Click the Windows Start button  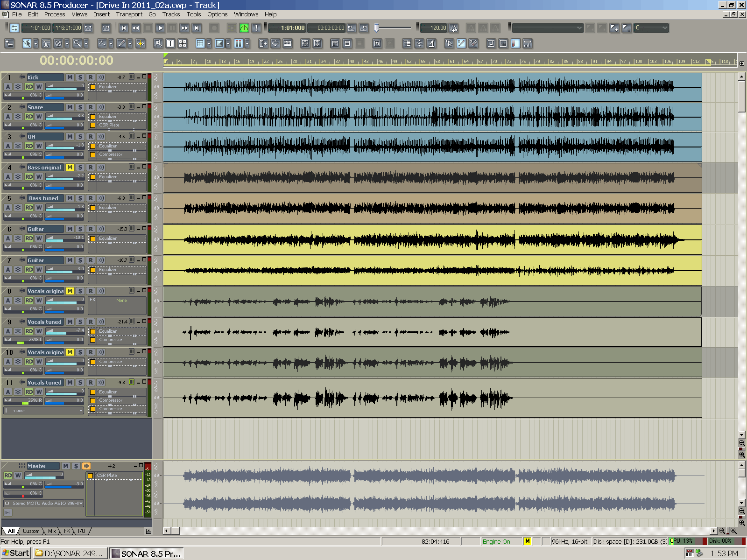(16, 553)
